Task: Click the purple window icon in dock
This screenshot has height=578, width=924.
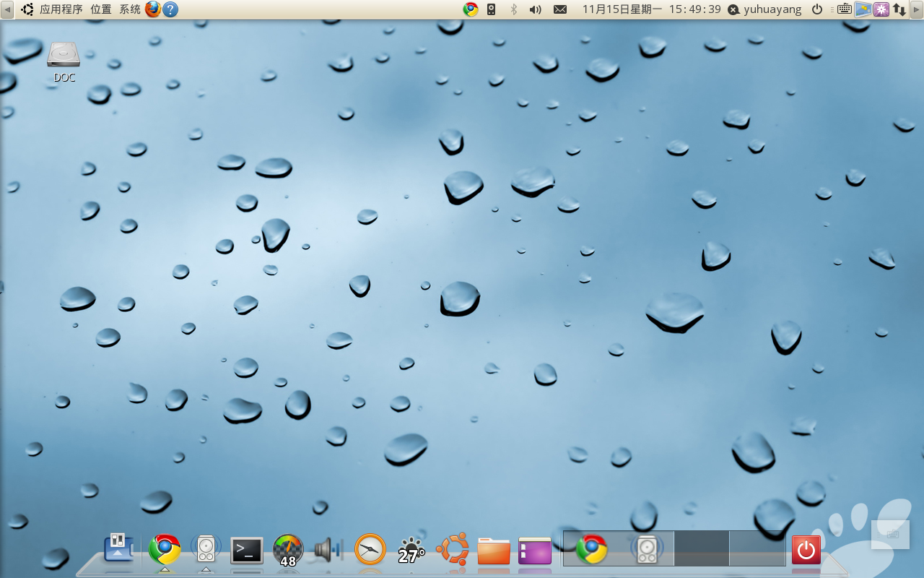Action: 535,551
